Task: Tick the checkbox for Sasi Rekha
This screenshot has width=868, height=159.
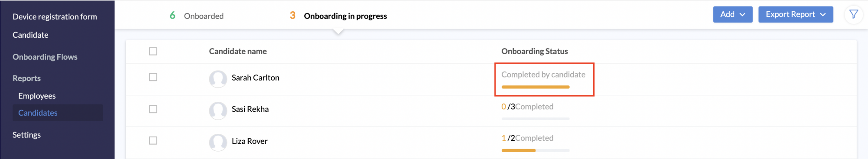Action: click(153, 109)
